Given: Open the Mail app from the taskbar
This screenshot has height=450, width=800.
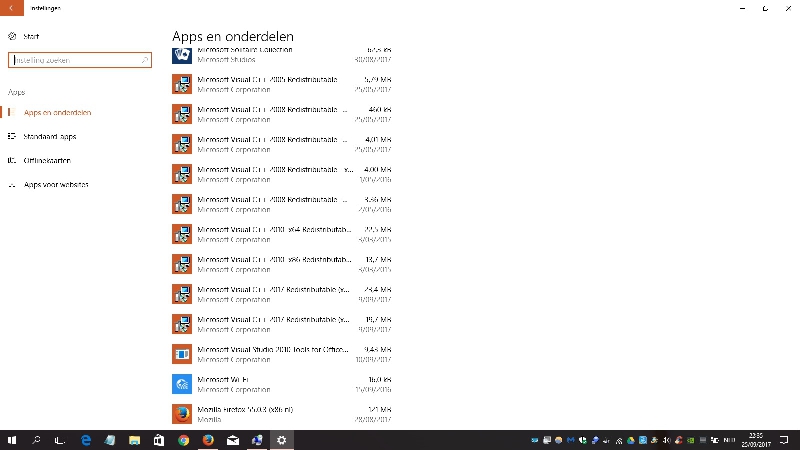Looking at the screenshot, I should click(233, 440).
